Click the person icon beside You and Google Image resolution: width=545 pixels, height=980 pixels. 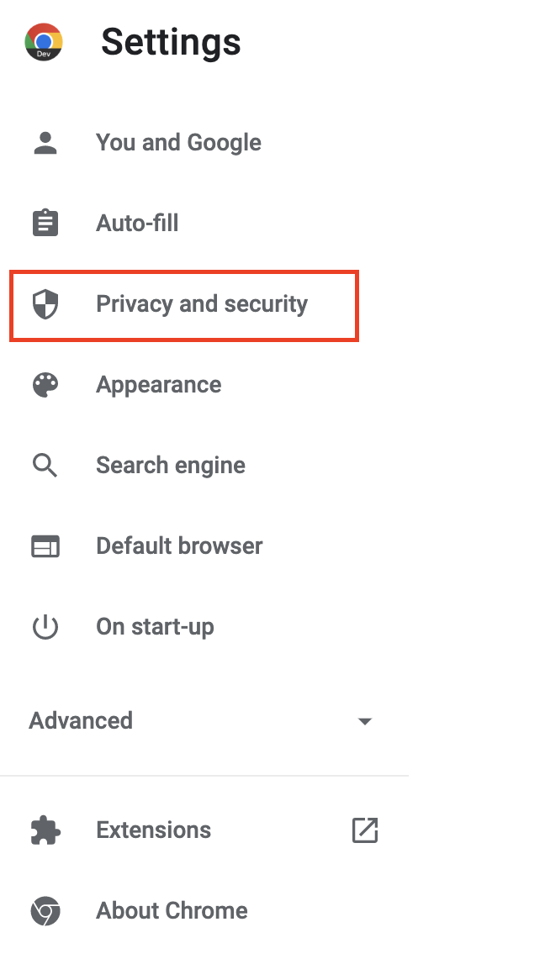(x=45, y=143)
